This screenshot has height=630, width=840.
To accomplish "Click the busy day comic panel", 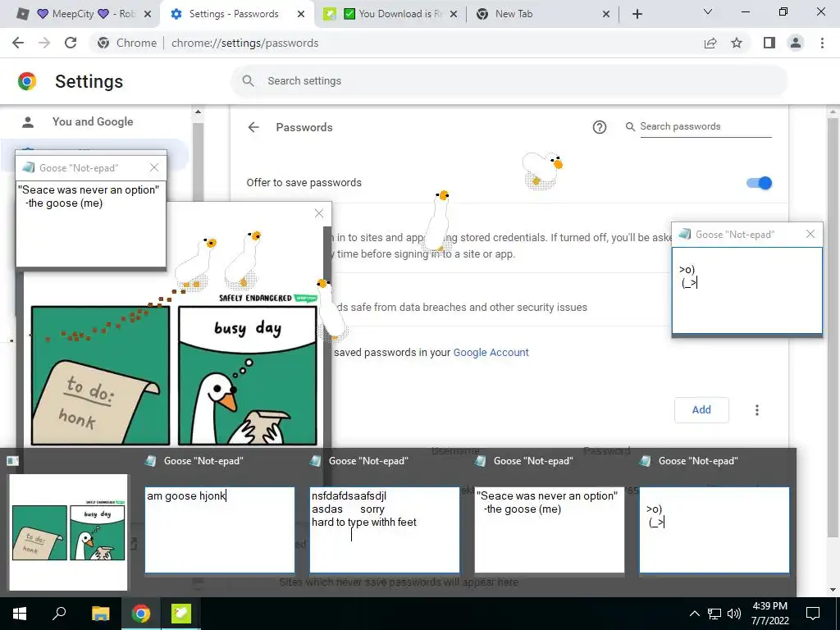I will pyautogui.click(x=248, y=375).
